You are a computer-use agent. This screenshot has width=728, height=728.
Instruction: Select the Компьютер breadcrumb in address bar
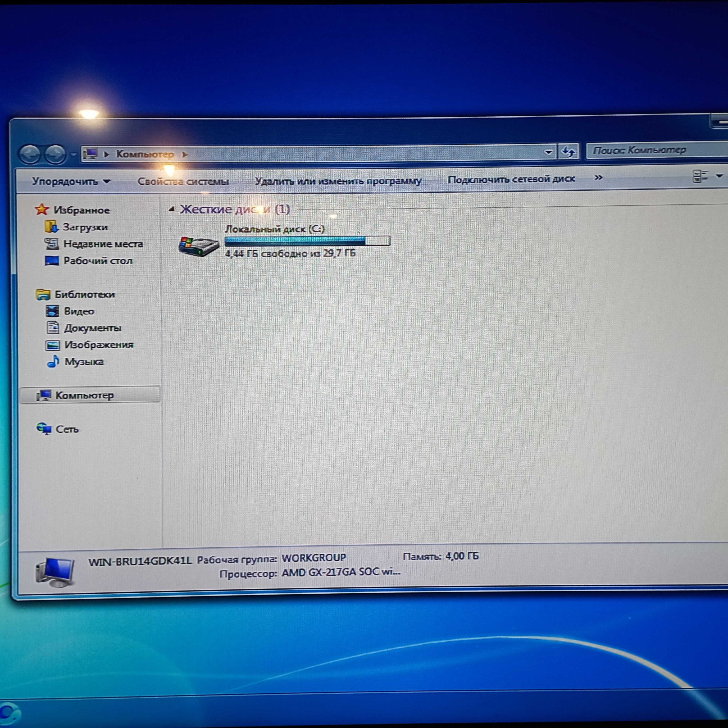coord(145,154)
